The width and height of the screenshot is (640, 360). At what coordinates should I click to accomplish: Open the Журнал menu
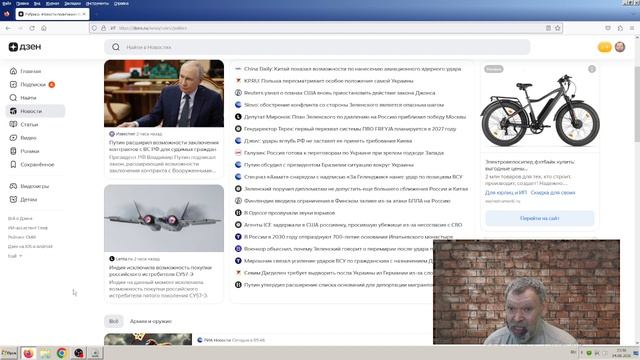(x=52, y=3)
